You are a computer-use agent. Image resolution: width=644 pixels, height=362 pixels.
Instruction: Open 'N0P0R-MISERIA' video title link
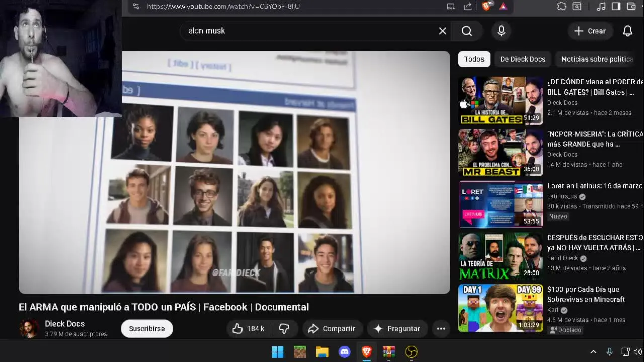click(x=595, y=139)
